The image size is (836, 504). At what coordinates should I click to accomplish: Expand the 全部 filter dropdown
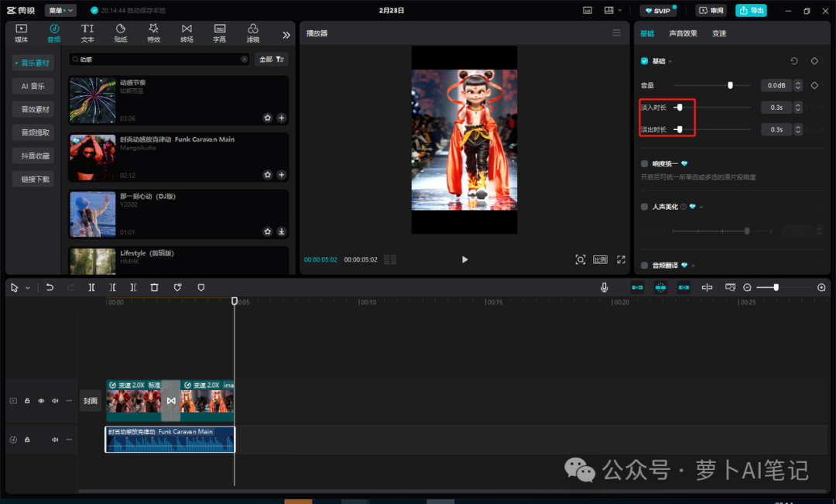pos(272,59)
